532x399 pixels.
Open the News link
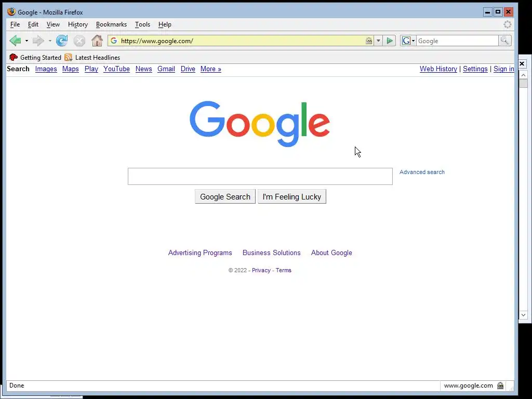click(143, 69)
